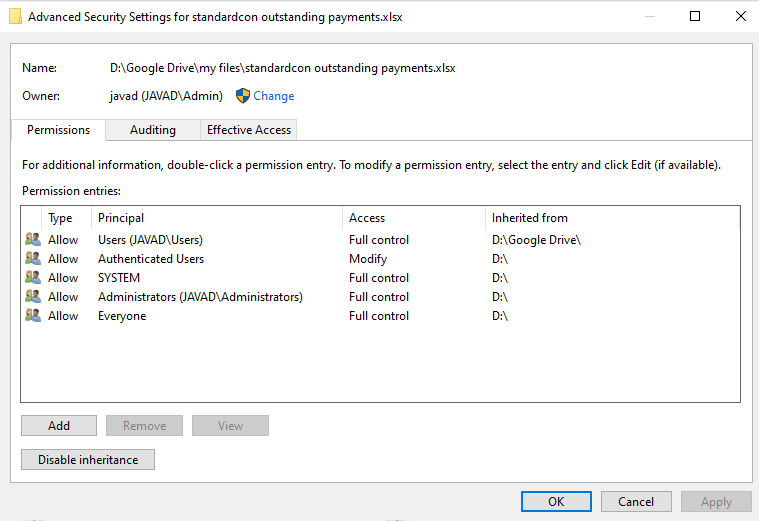Click the folder icon in the title bar
This screenshot has width=759, height=521.
15,16
